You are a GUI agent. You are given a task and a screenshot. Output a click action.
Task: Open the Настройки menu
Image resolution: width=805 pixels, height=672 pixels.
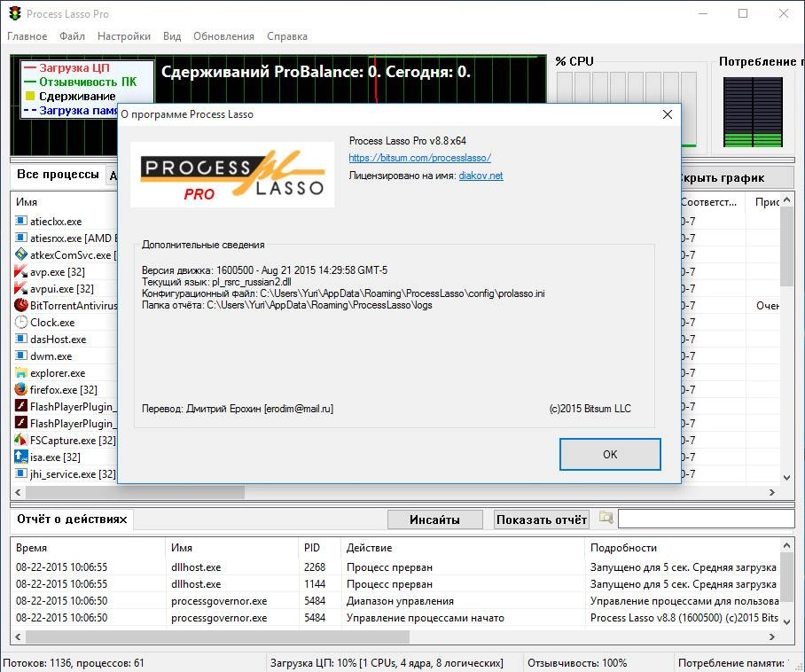click(x=124, y=36)
